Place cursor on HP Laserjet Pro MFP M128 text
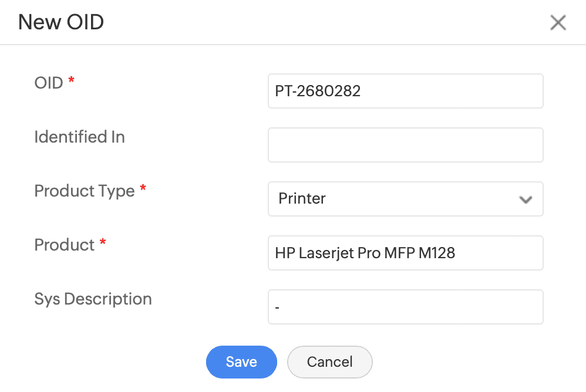This screenshot has width=586, height=392. coord(365,253)
